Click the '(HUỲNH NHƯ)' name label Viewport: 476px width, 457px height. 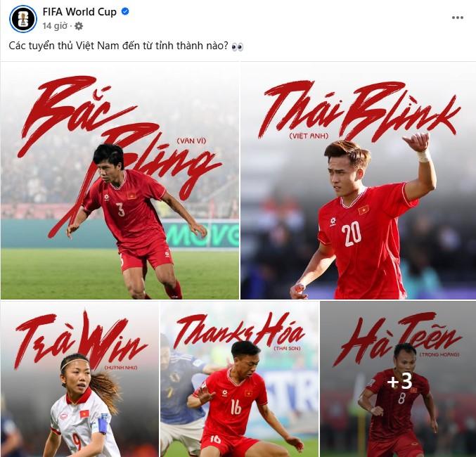pos(121,368)
